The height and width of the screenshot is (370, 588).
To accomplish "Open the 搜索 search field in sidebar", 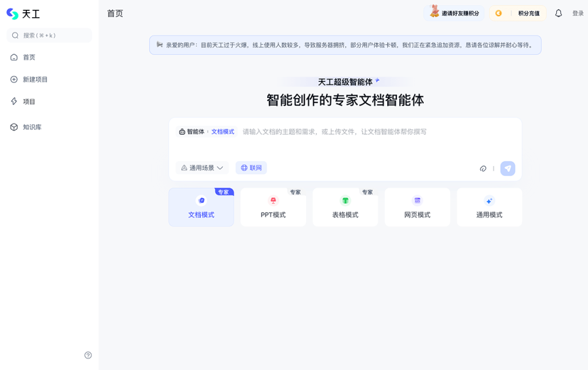I will (x=49, y=36).
